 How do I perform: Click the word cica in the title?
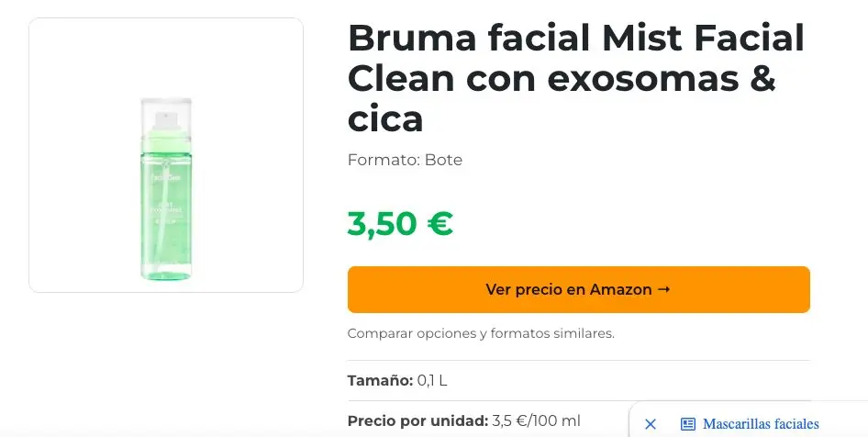(385, 118)
